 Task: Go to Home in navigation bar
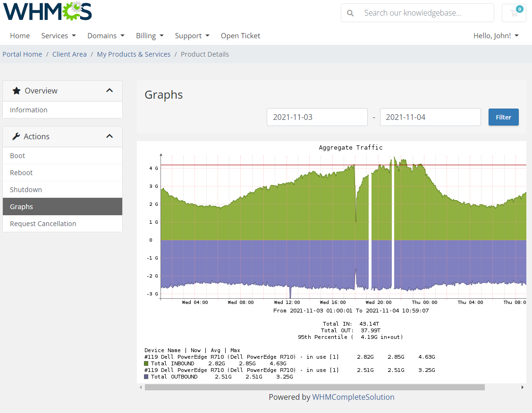pyautogui.click(x=20, y=35)
